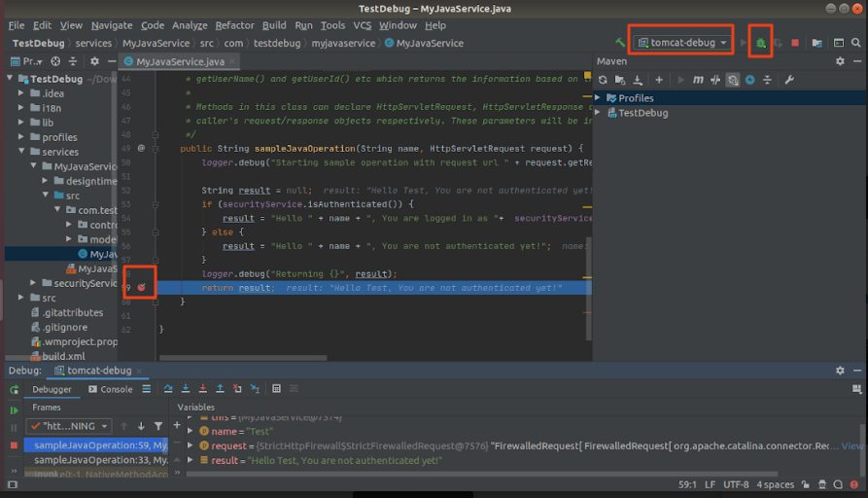Open the Refactor menu
Viewport: 868px width, 498px height.
pos(234,25)
